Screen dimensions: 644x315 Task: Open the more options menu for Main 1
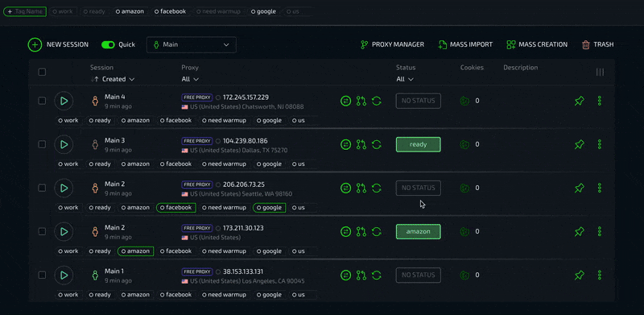pyautogui.click(x=600, y=275)
